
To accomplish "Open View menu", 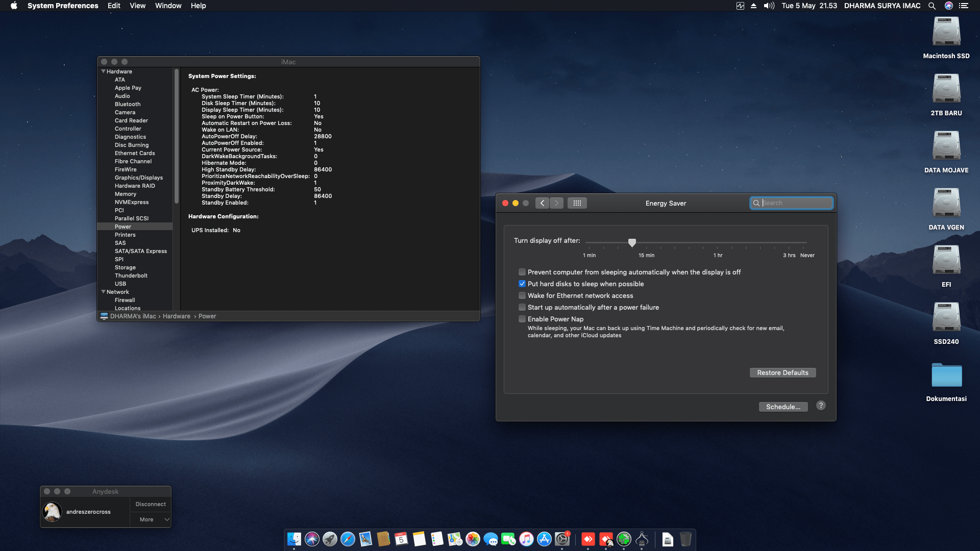I will pyautogui.click(x=137, y=6).
